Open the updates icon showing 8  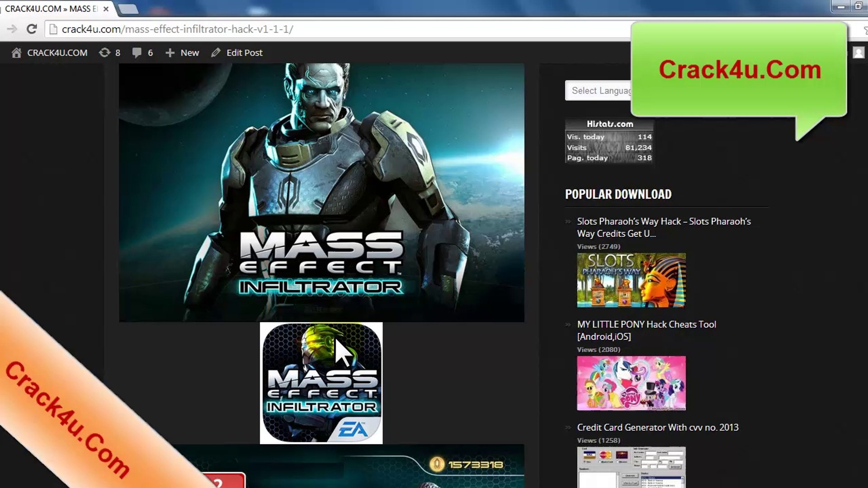coord(105,53)
